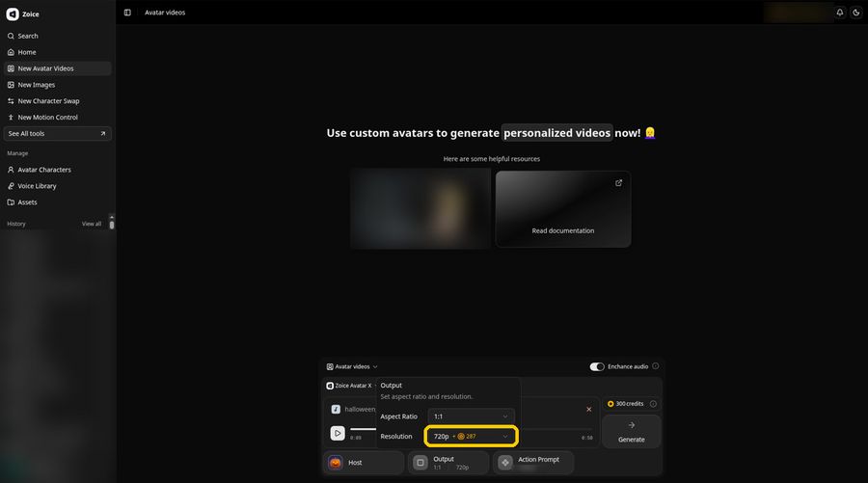Click the info icon beside Enchance audio
This screenshot has height=483, width=868.
(656, 366)
